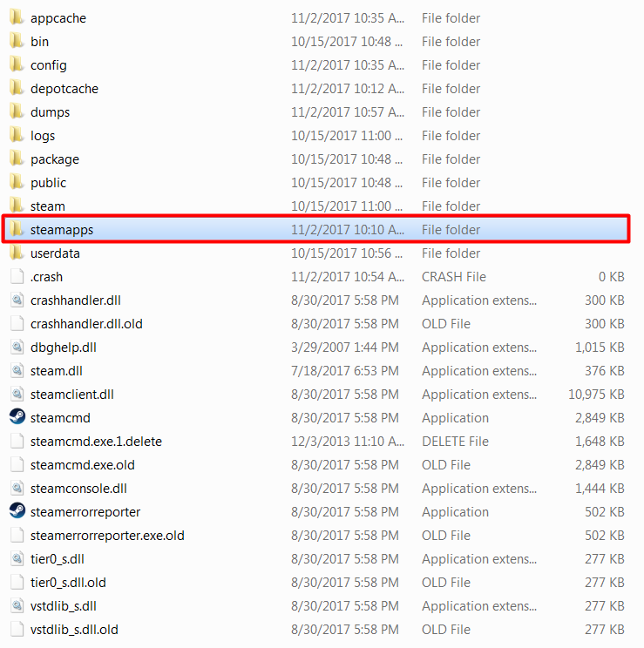Click the steamapps folder icon
This screenshot has width=644, height=648.
click(17, 229)
